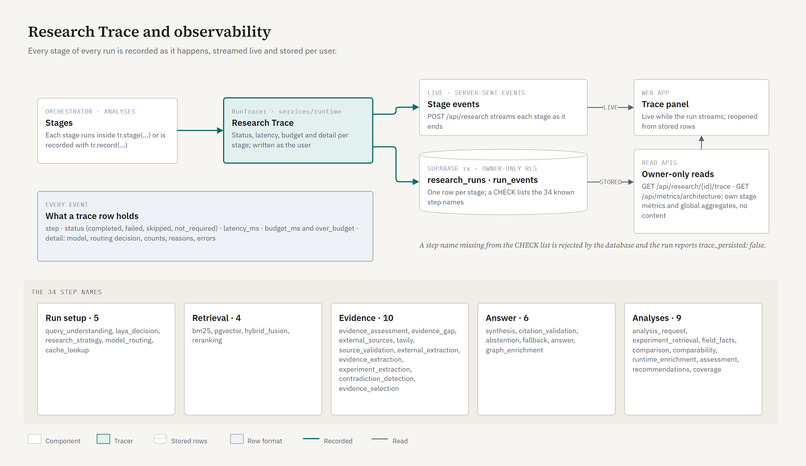Click 'LIVE · SERVER-SENT EVENTS' label
This screenshot has height=466, width=806.
coord(477,93)
